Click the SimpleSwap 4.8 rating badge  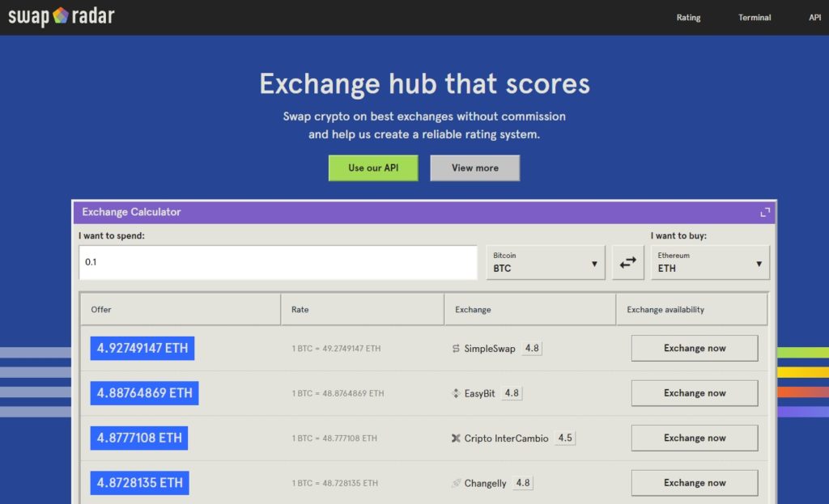[x=532, y=348]
